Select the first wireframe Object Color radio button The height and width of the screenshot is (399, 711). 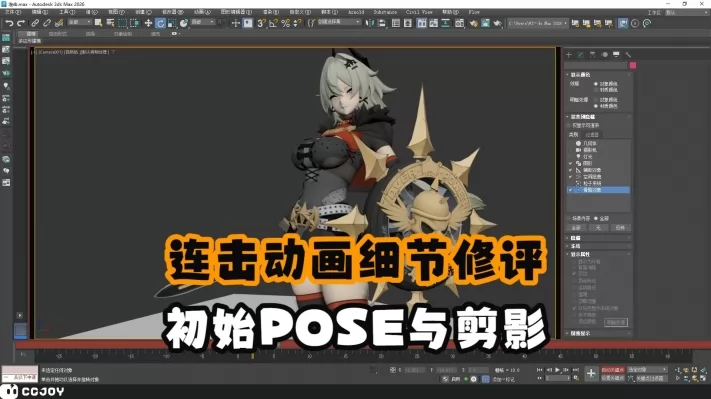coord(596,84)
